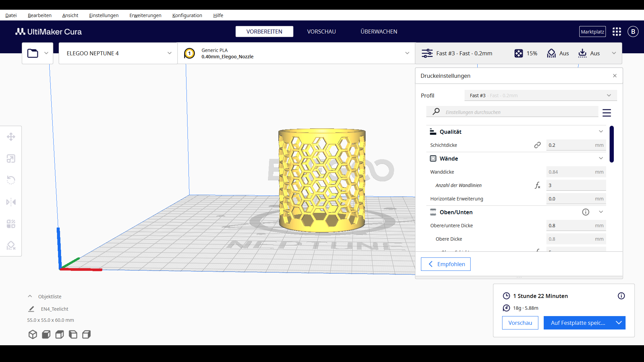This screenshot has width=644, height=362.
Task: Collapse the Oben/Unten section
Action: coord(601,212)
